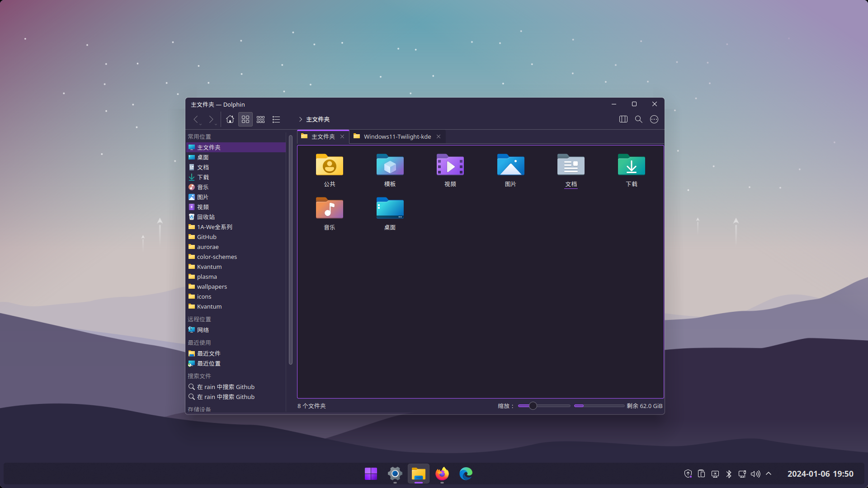Switch to the Windows11-Twilight-kde tab
Image resolution: width=868 pixels, height=488 pixels.
pyautogui.click(x=397, y=136)
